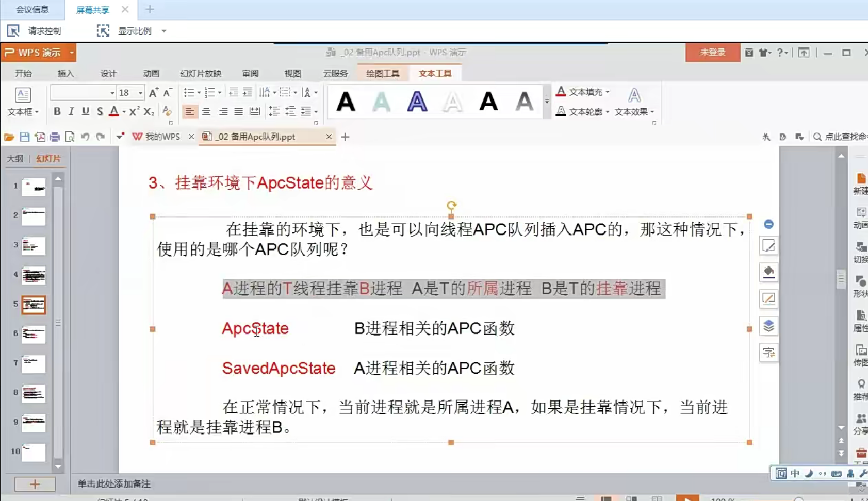This screenshot has height=501, width=868.
Task: Expand the 文本填充 dropdown
Action: pos(608,92)
